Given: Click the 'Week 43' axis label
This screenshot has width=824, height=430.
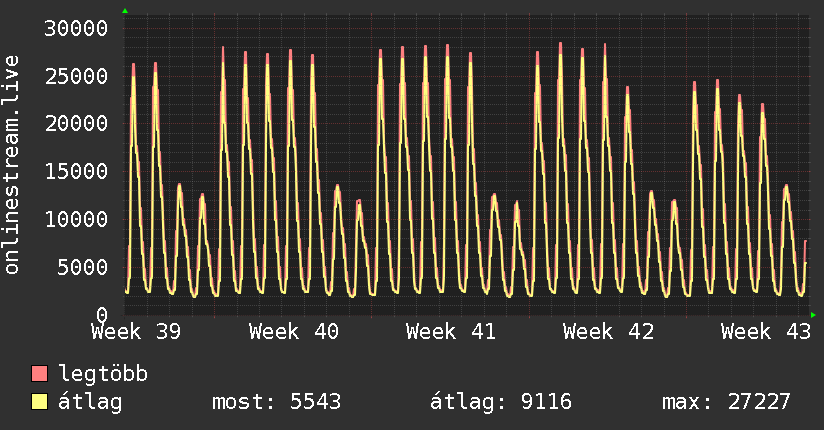Looking at the screenshot, I should pyautogui.click(x=766, y=332).
